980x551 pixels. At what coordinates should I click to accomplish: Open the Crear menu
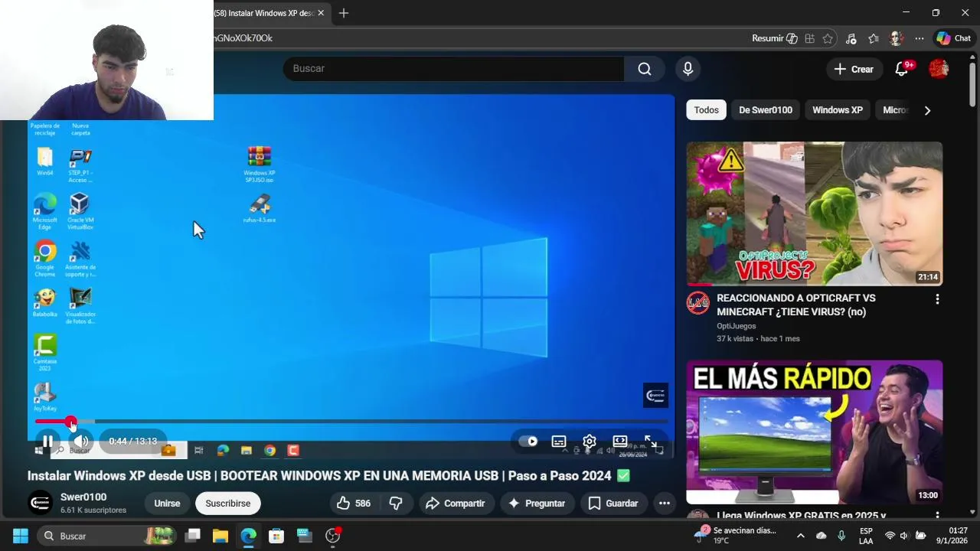pyautogui.click(x=854, y=69)
